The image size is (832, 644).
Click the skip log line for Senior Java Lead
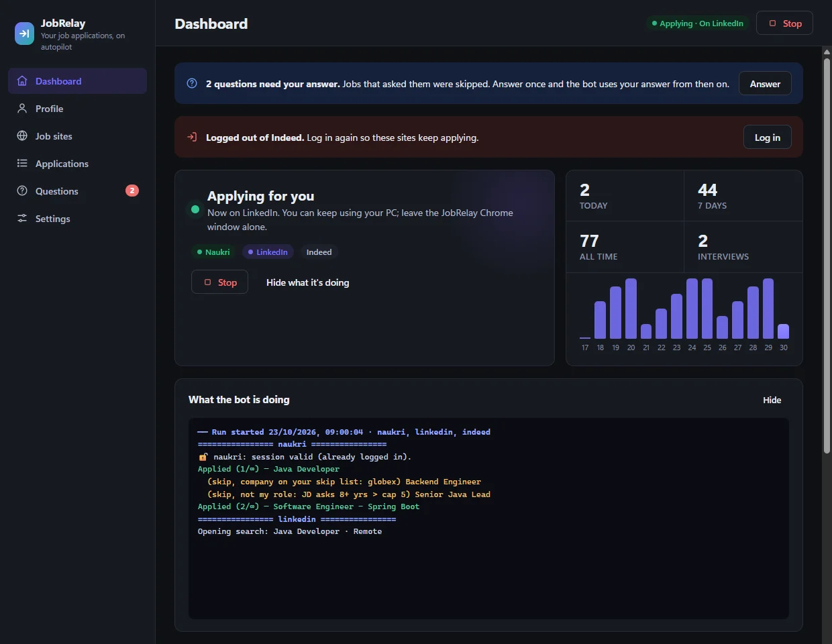pyautogui.click(x=349, y=494)
